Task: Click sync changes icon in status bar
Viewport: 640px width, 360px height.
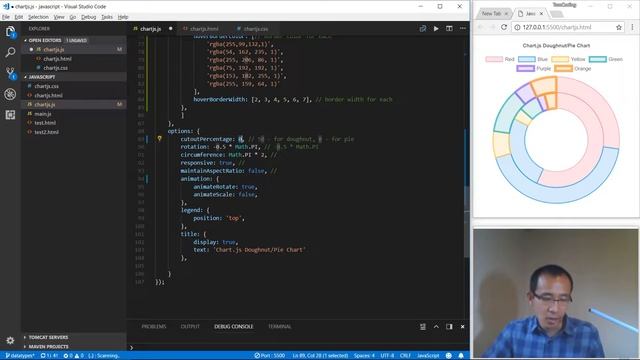Action: pos(49,356)
